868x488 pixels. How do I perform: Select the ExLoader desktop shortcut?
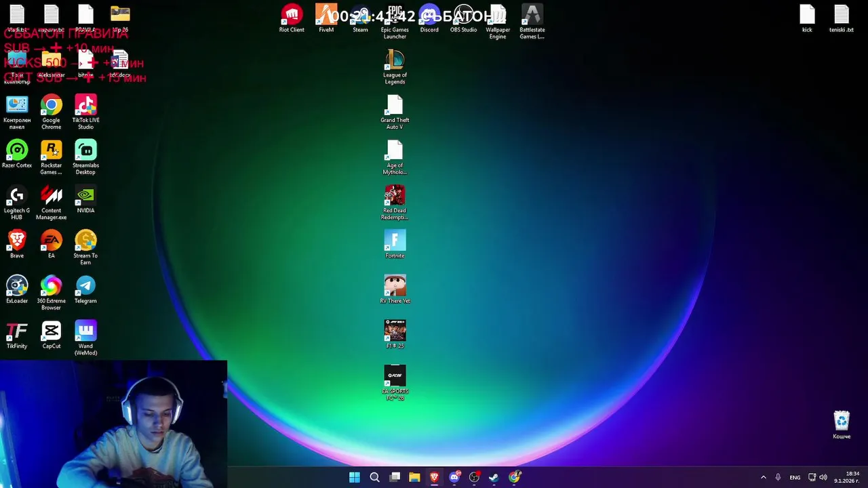[x=17, y=289]
